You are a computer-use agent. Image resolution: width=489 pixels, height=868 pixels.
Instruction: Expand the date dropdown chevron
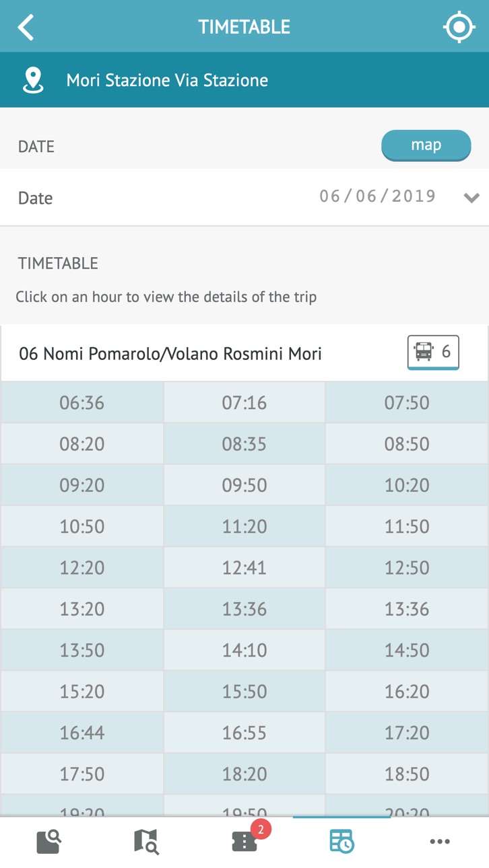point(471,198)
